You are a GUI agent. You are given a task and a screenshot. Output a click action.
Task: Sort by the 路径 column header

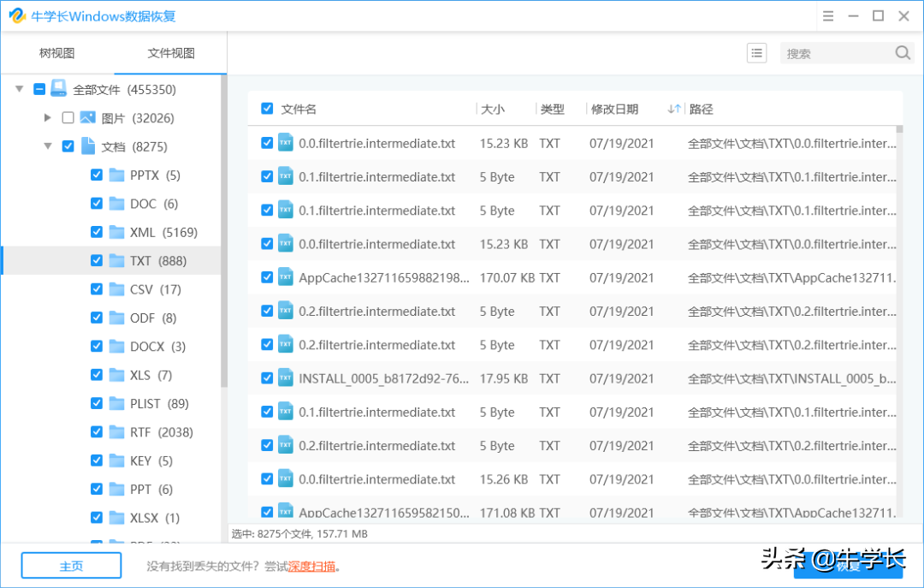(702, 109)
